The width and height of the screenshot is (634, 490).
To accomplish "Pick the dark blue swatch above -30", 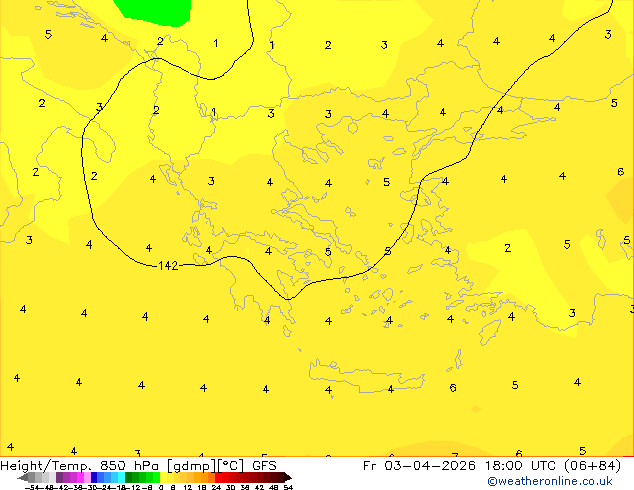I will point(94,477).
